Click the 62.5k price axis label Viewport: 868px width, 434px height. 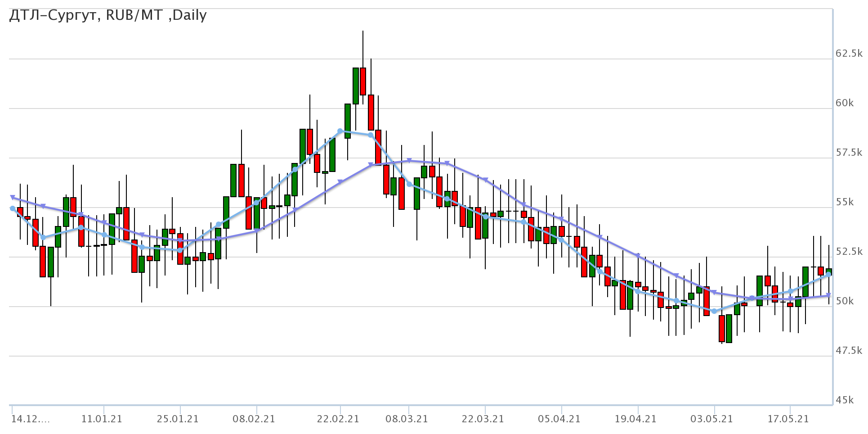(848, 54)
